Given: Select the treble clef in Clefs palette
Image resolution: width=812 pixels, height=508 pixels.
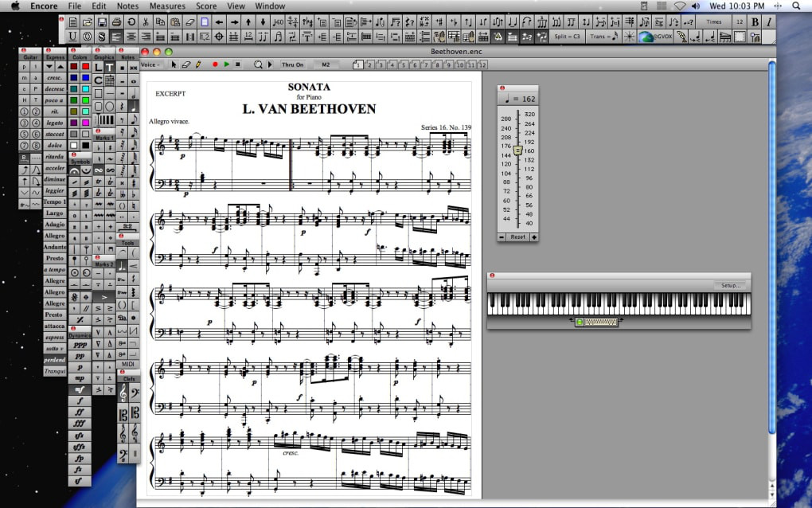Looking at the screenshot, I should point(123,393).
